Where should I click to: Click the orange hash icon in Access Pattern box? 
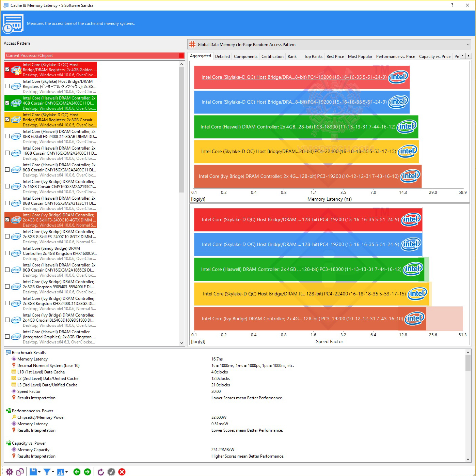(x=192, y=44)
